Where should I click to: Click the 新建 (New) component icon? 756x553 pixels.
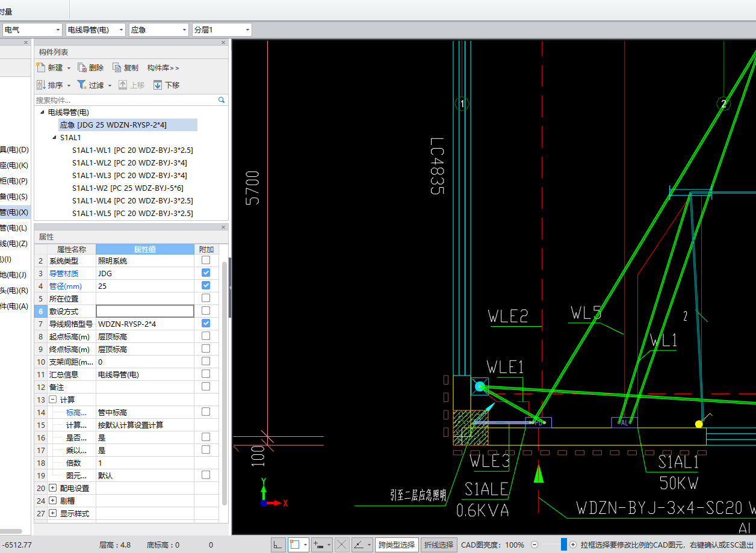tap(41, 68)
